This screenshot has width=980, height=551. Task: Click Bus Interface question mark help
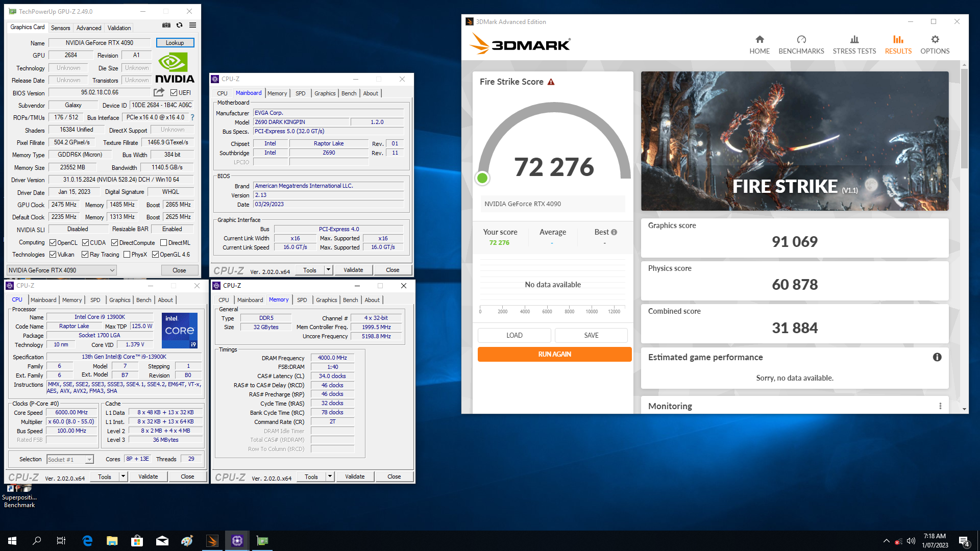coord(192,117)
